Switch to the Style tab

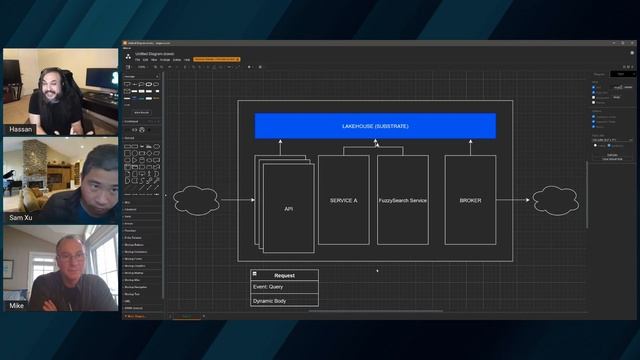click(x=621, y=74)
